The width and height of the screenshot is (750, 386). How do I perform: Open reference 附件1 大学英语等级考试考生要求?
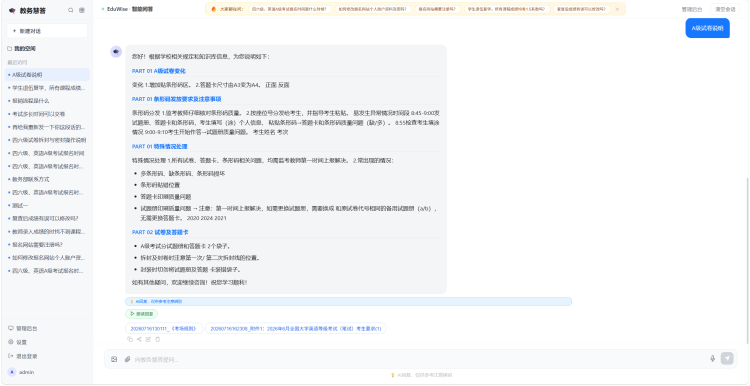point(296,329)
